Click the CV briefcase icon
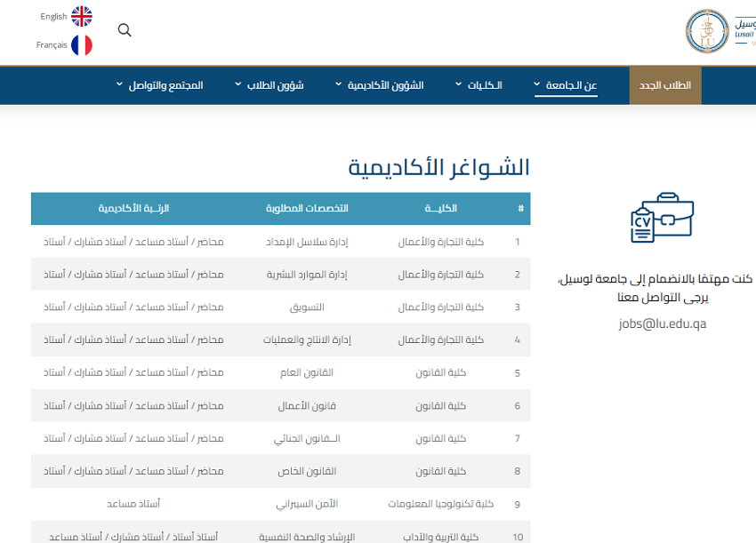 tap(661, 218)
